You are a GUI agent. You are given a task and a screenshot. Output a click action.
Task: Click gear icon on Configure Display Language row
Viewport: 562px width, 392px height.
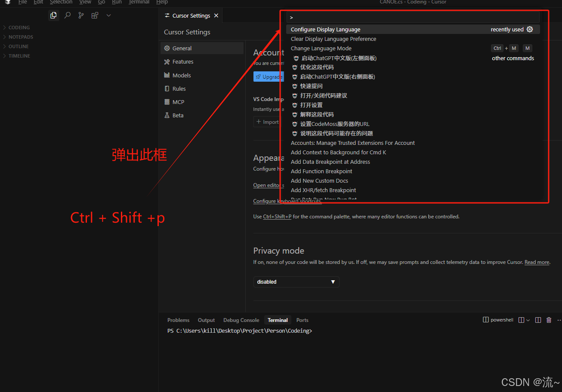pyautogui.click(x=530, y=29)
